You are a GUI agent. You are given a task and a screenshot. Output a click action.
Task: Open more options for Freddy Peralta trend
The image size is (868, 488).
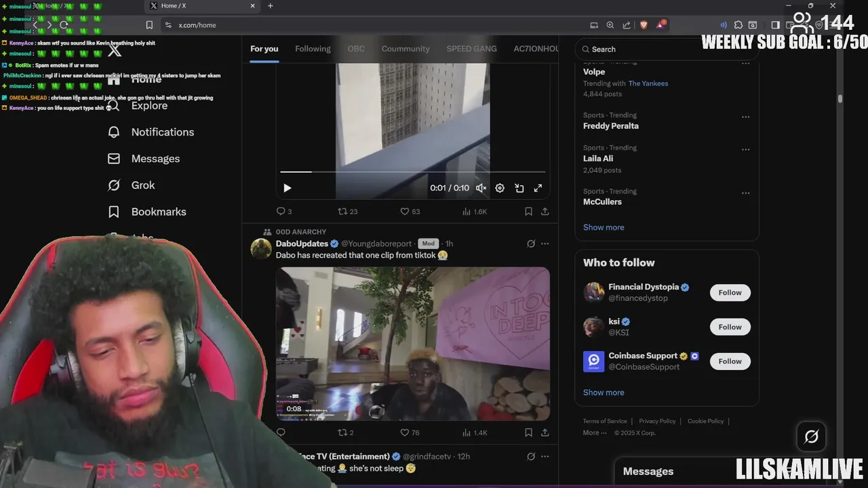coord(745,117)
